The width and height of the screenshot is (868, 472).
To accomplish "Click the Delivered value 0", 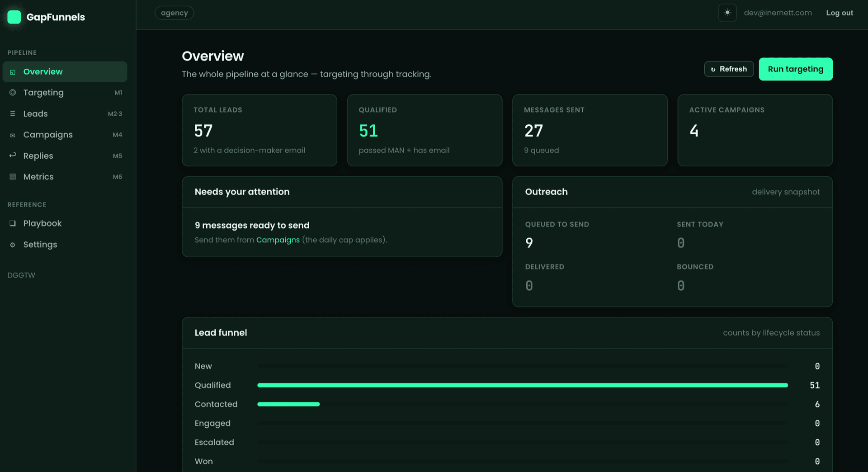I will 529,286.
